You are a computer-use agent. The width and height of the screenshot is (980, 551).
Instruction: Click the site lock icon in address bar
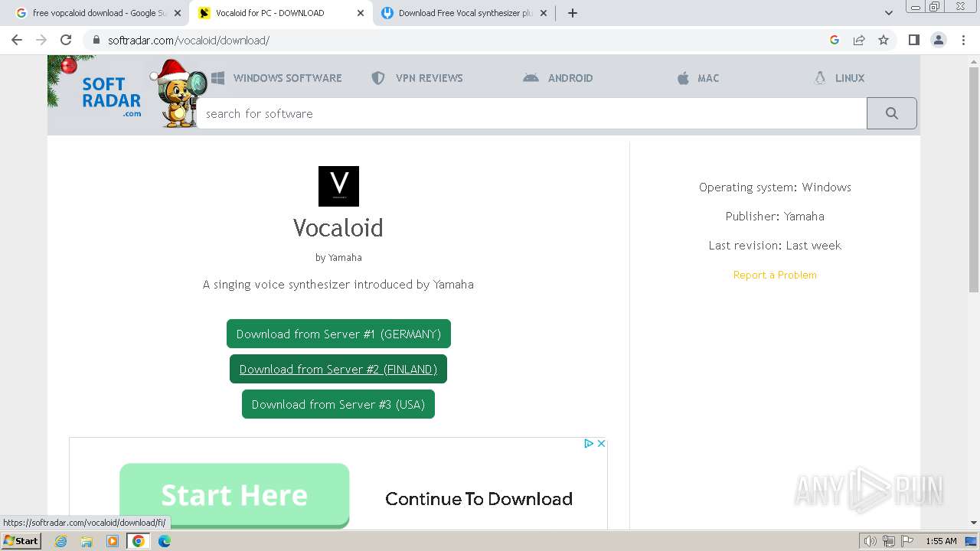point(96,40)
